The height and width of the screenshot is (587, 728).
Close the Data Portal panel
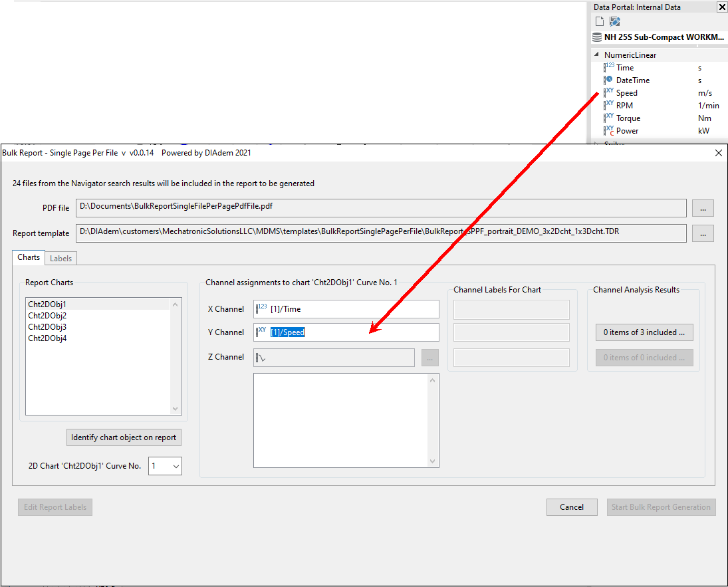point(722,7)
